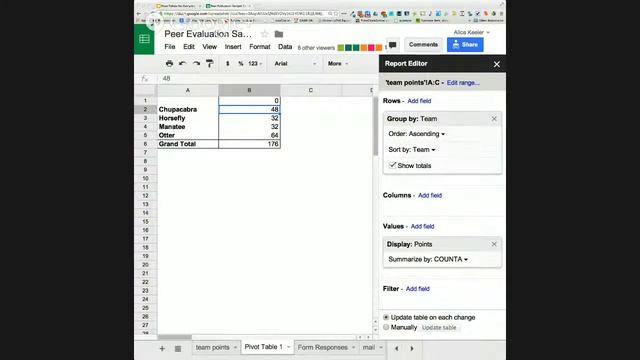640x360 pixels.
Task: Click the select-all corner of the grid
Action: (x=146, y=90)
